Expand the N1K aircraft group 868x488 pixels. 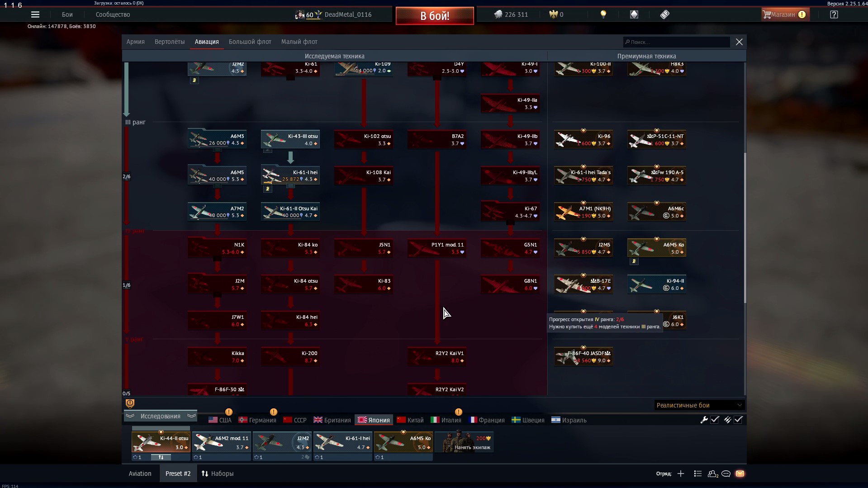[217, 248]
